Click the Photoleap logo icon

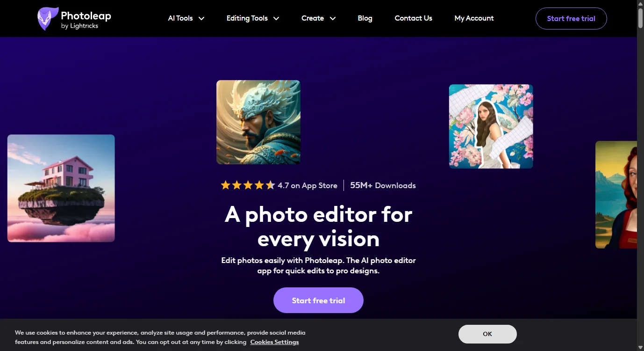[x=47, y=18]
